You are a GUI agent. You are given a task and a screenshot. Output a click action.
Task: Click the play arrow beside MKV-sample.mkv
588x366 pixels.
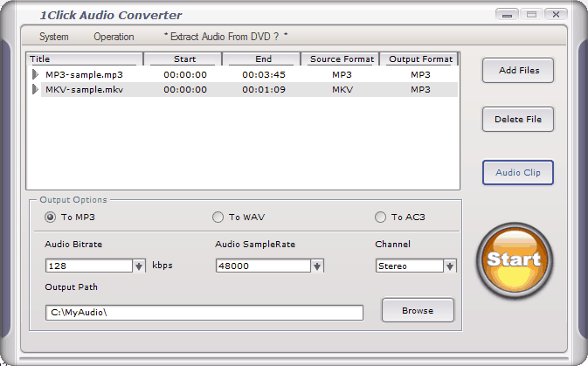click(x=35, y=89)
